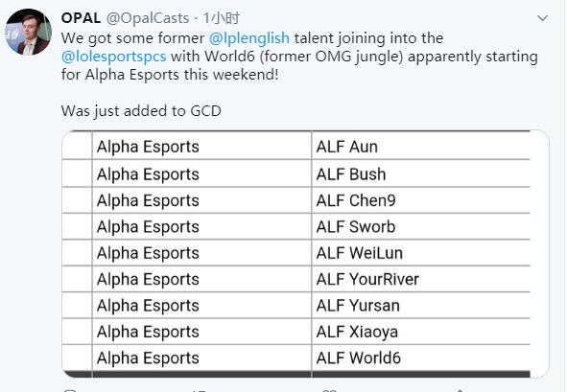567x392 pixels.
Task: Select the ALF Xiaoya table cell
Action: pos(420,332)
